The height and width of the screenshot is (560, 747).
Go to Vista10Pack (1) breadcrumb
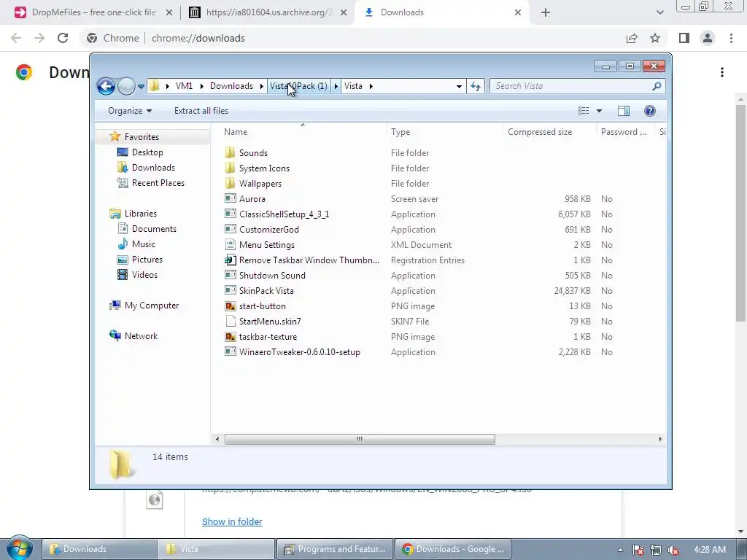[298, 86]
